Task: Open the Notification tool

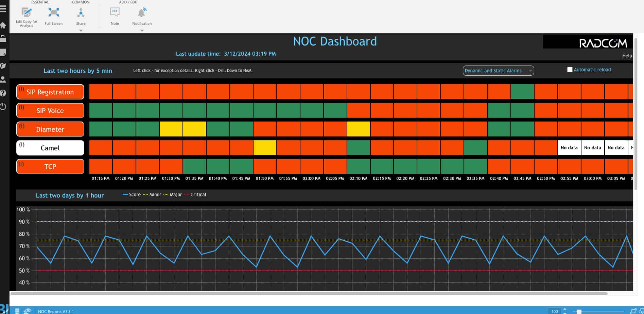Action: [x=141, y=15]
